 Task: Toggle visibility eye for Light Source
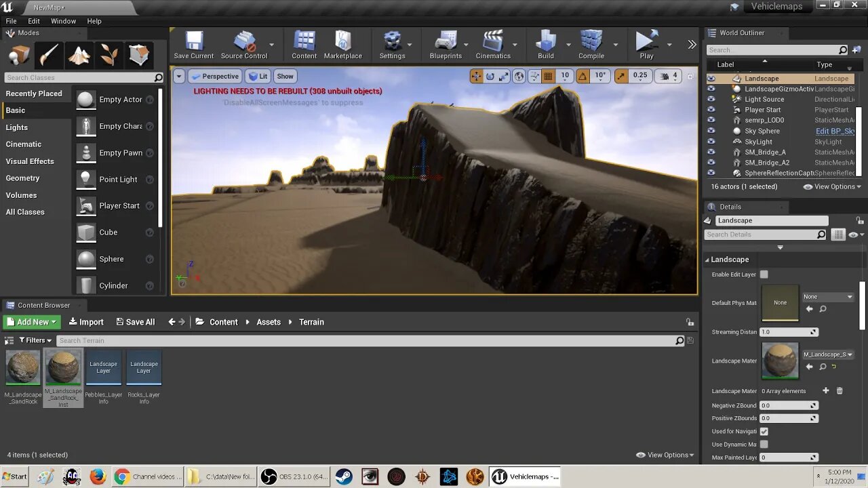tap(711, 99)
